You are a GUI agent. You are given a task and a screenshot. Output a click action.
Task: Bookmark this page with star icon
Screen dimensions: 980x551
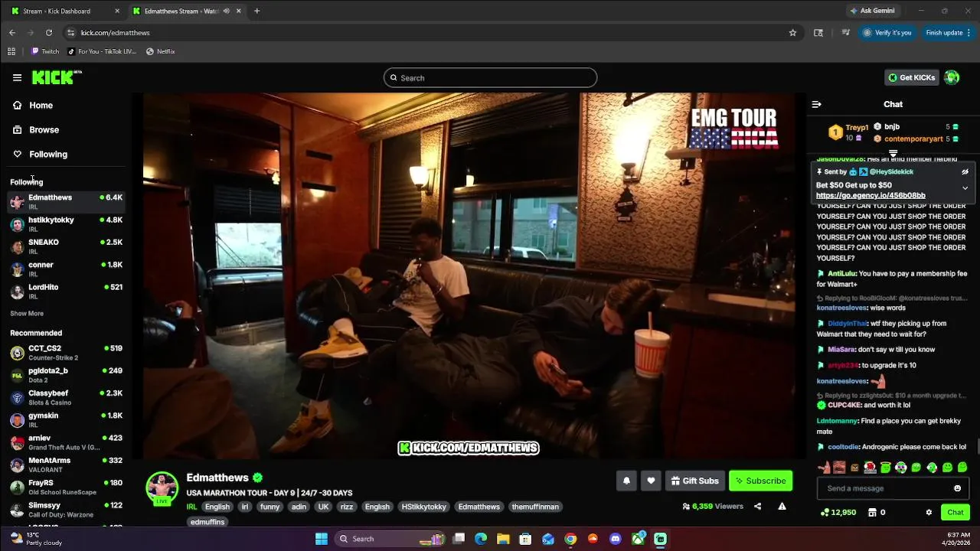pos(792,33)
